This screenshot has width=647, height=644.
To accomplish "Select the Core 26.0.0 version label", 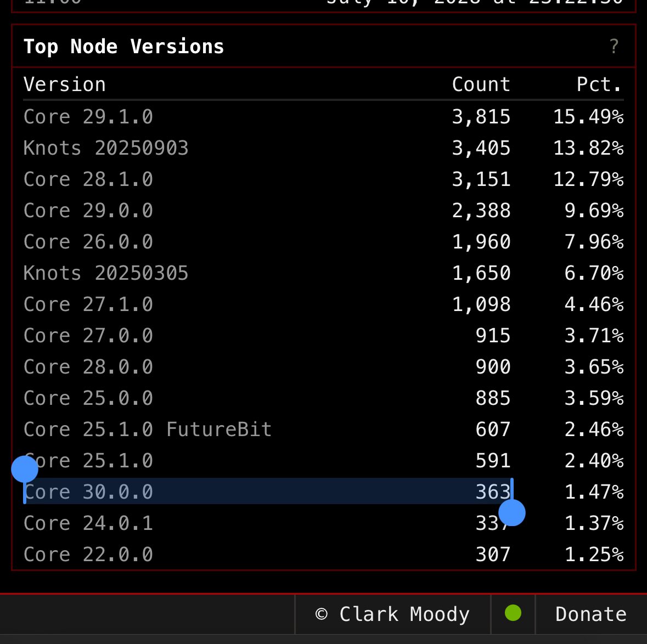I will tap(88, 242).
